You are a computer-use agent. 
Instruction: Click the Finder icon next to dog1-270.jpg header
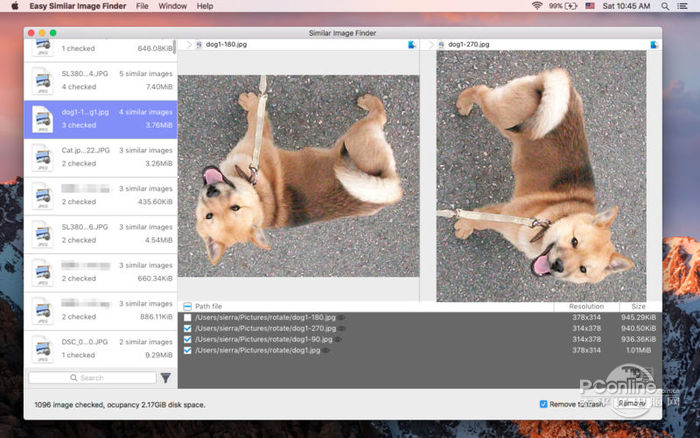click(655, 45)
